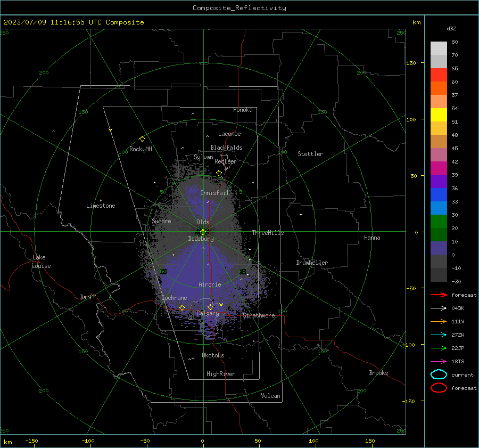Click the green 22JP arrow in legend

tap(439, 348)
